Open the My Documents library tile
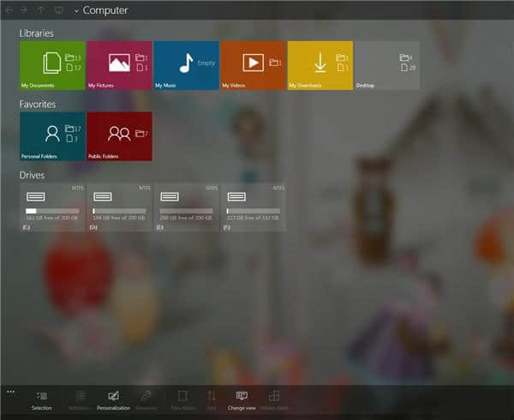514x420 pixels. click(x=52, y=65)
